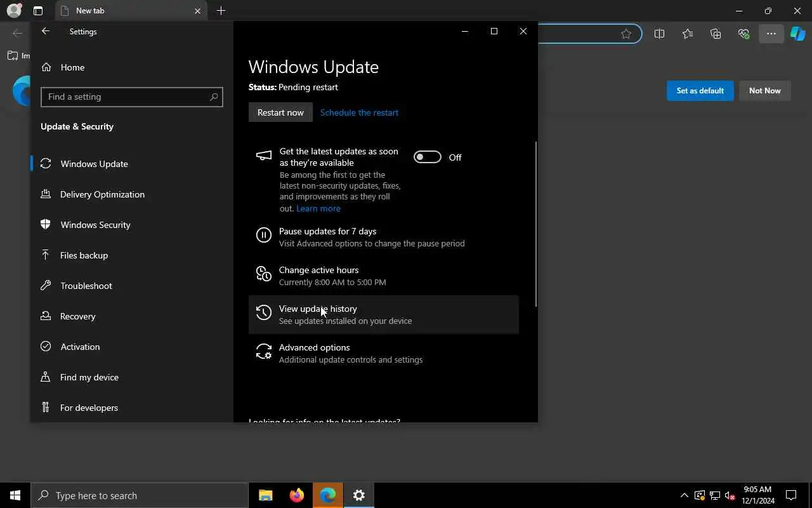Open Files backup section

[x=132, y=255]
